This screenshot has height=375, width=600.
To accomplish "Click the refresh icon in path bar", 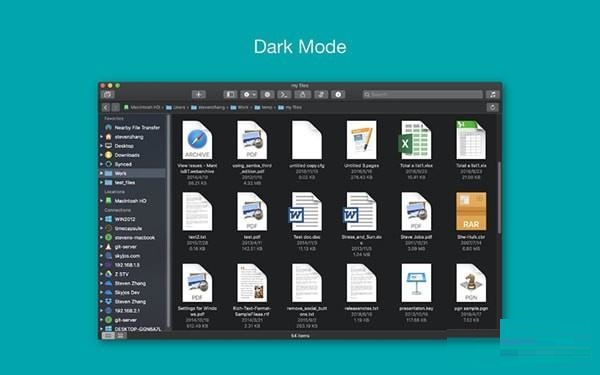I will (x=493, y=107).
